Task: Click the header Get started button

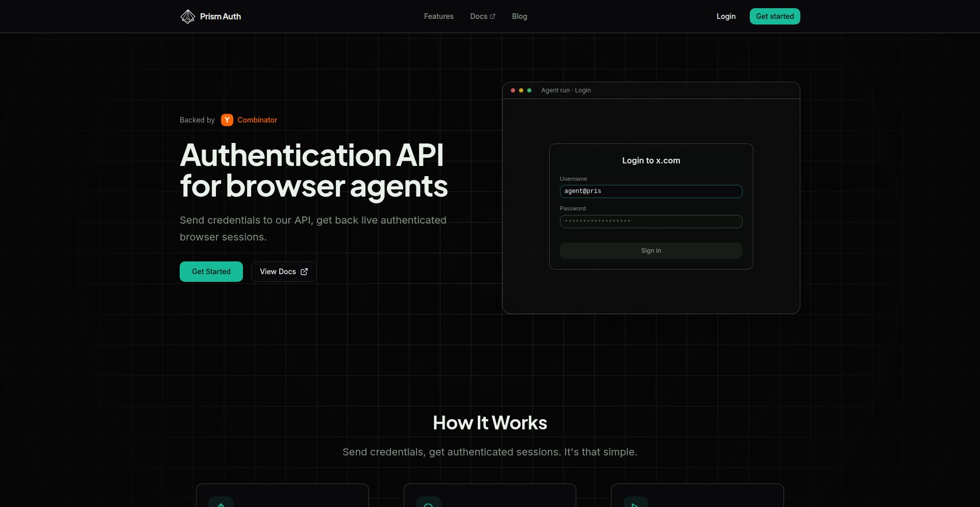Action: (x=775, y=16)
